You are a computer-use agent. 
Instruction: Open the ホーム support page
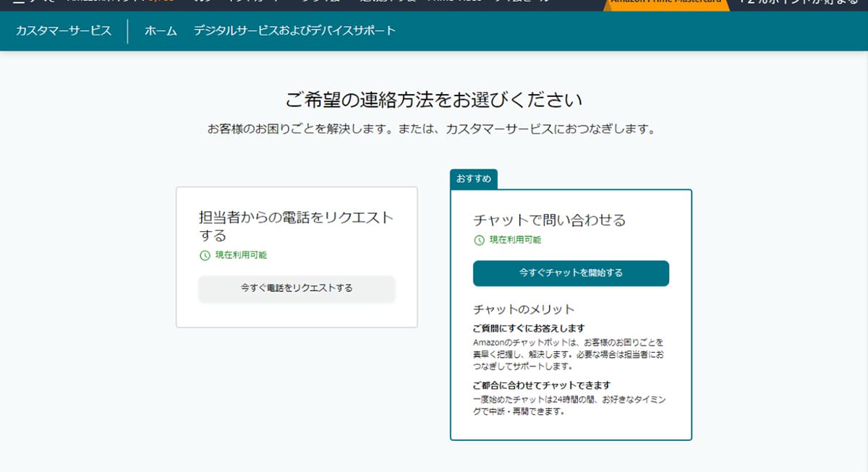(x=158, y=32)
